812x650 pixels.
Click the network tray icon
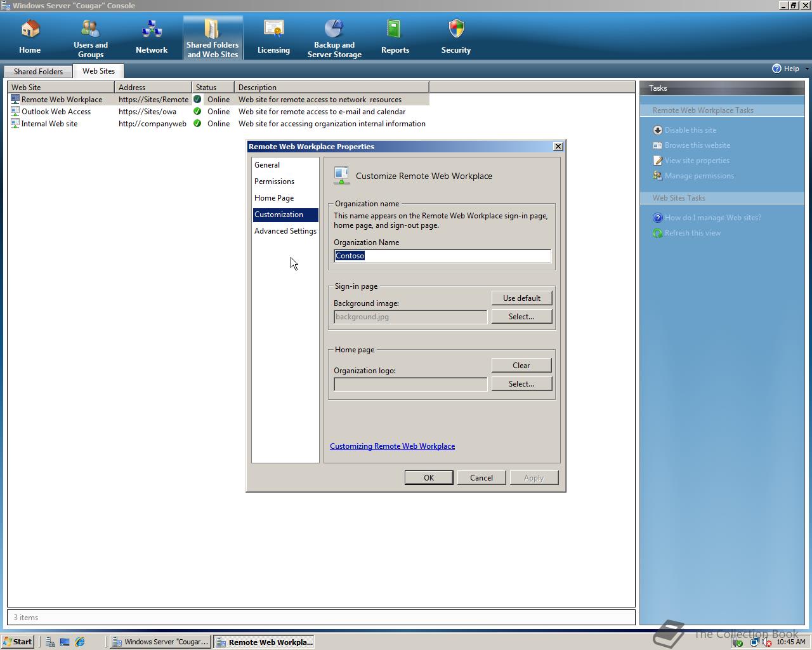pos(754,642)
